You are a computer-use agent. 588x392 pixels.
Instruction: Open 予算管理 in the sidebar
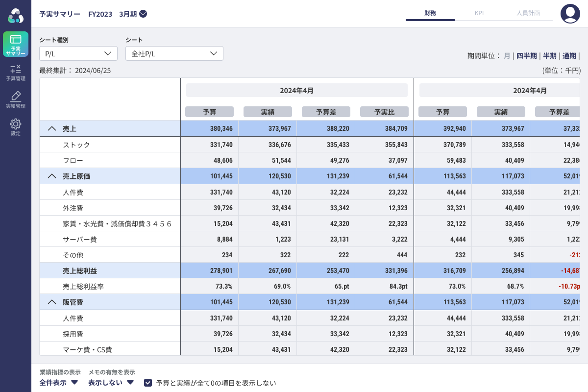(x=16, y=73)
